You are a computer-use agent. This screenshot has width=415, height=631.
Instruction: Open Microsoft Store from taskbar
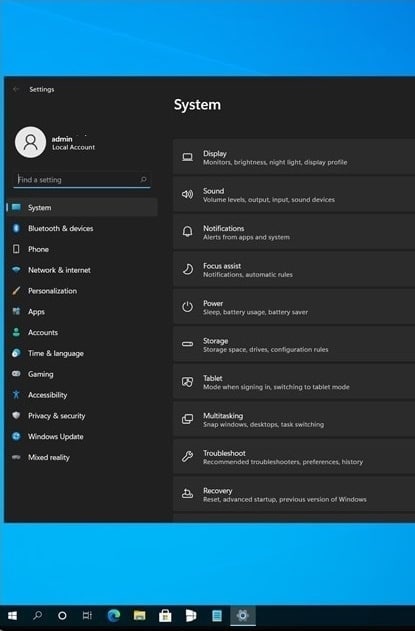coord(165,615)
